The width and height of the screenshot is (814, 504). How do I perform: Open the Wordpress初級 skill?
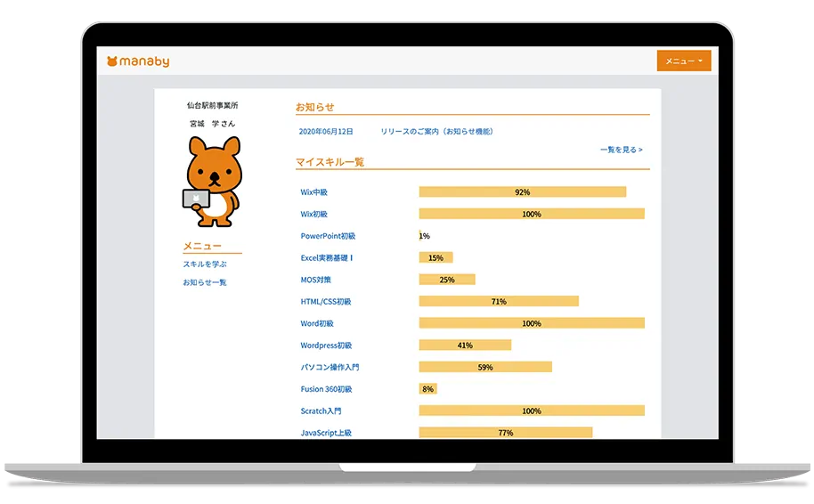(326, 345)
